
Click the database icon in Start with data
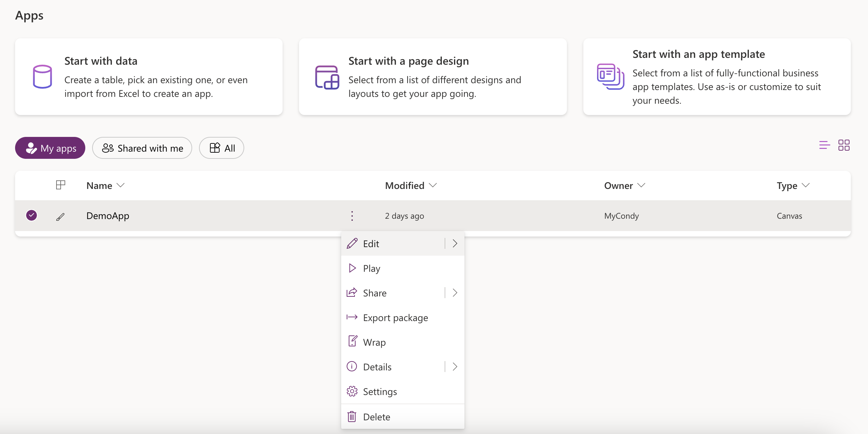pos(42,77)
